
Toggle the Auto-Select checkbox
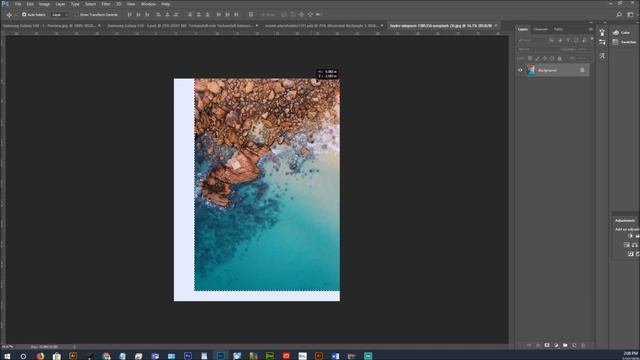click(24, 15)
